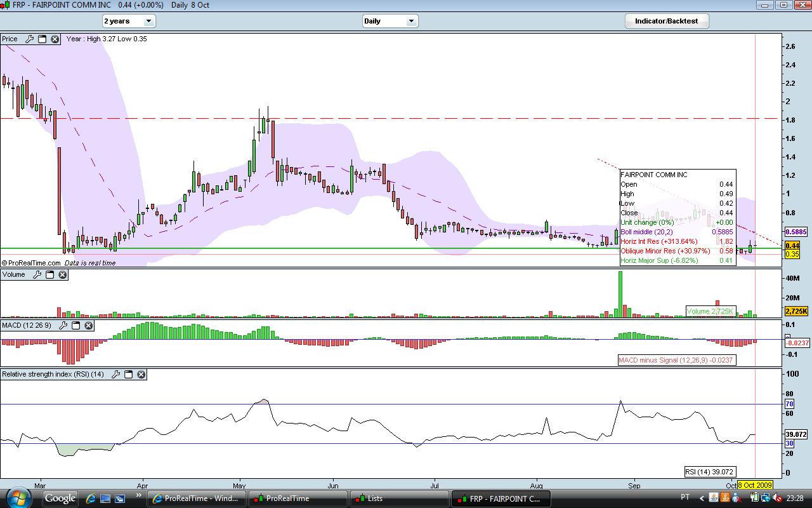Click the 8 Oct 2009 date marker

(756, 485)
